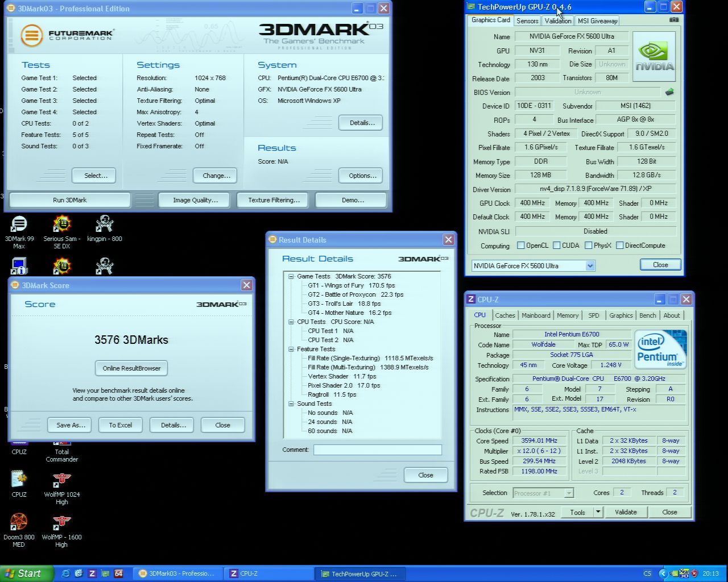Open the Windows Start menu
Screen dimensions: 728x582
click(27, 573)
